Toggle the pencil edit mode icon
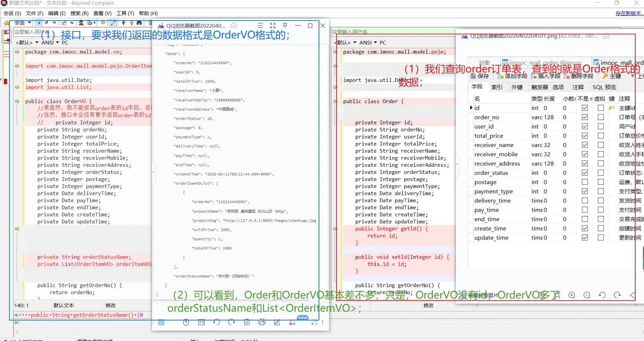Viewport: 644px width, 341px height. pyautogui.click(x=113, y=23)
